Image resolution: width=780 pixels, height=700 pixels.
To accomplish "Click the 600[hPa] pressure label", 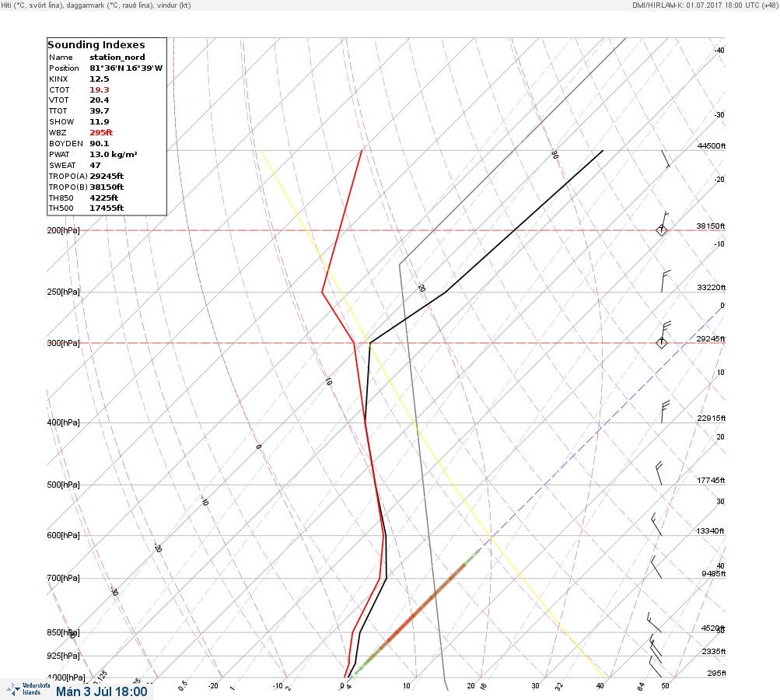I will pos(63,536).
